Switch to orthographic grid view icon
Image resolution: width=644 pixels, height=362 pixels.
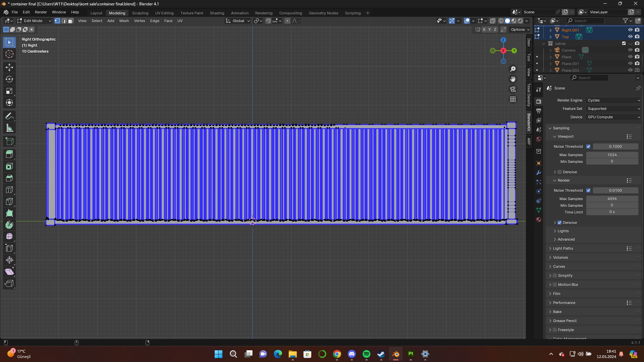coord(513,99)
